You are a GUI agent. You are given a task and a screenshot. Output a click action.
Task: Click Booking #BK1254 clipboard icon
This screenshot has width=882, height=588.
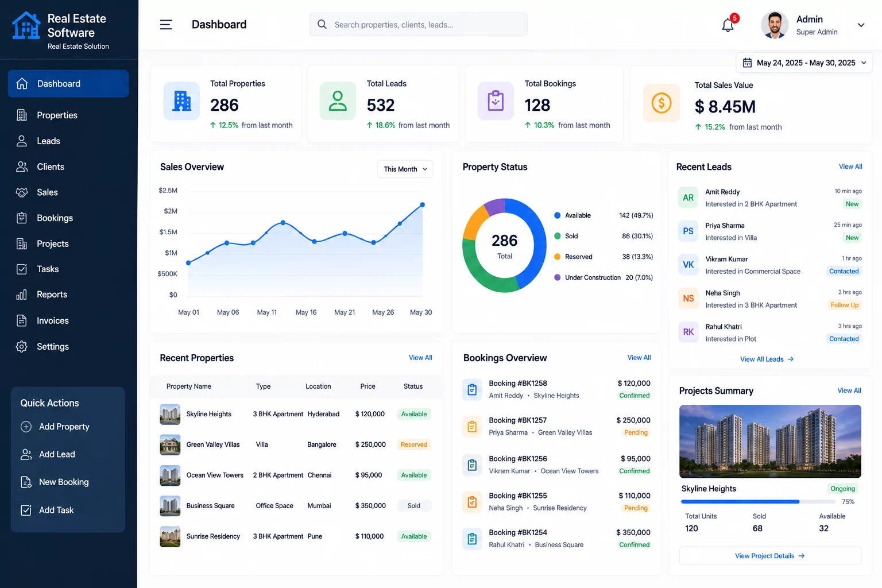coord(472,539)
